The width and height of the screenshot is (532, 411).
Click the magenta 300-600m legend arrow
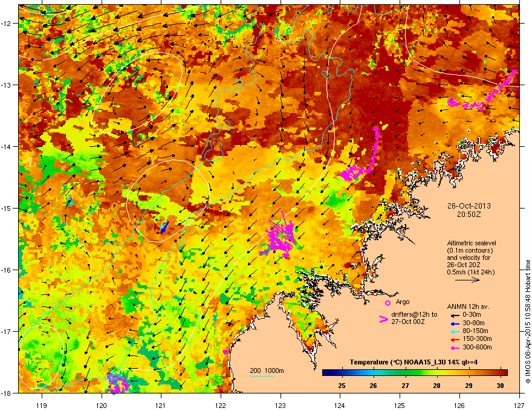pos(455,348)
